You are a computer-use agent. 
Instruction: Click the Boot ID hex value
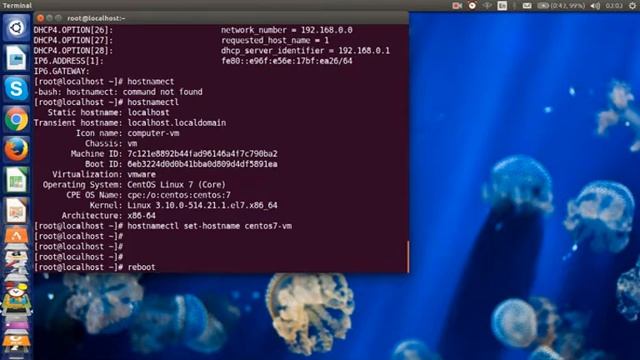tap(202, 164)
